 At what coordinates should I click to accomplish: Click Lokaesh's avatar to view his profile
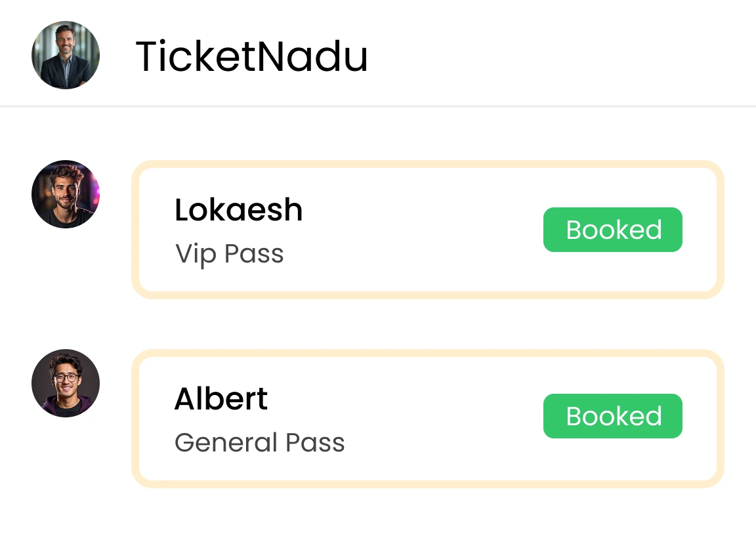[x=65, y=194]
